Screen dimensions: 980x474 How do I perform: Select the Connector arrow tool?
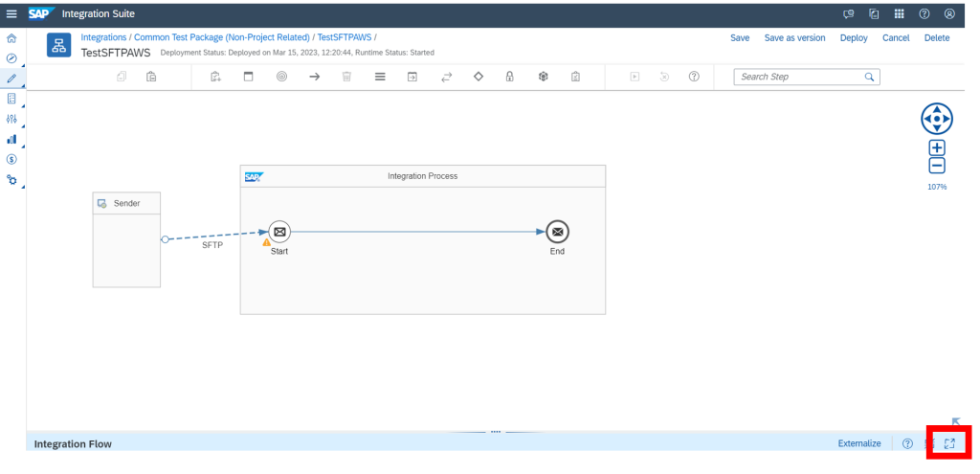pos(314,77)
